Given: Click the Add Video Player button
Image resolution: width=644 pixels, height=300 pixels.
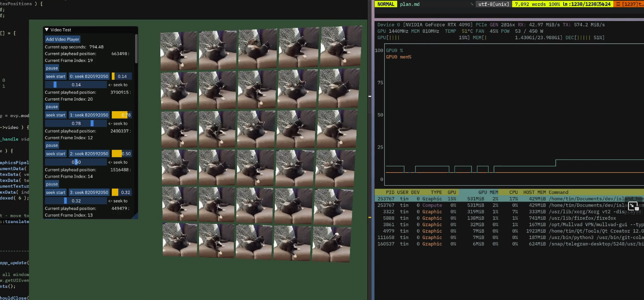Looking at the screenshot, I should pos(63,39).
